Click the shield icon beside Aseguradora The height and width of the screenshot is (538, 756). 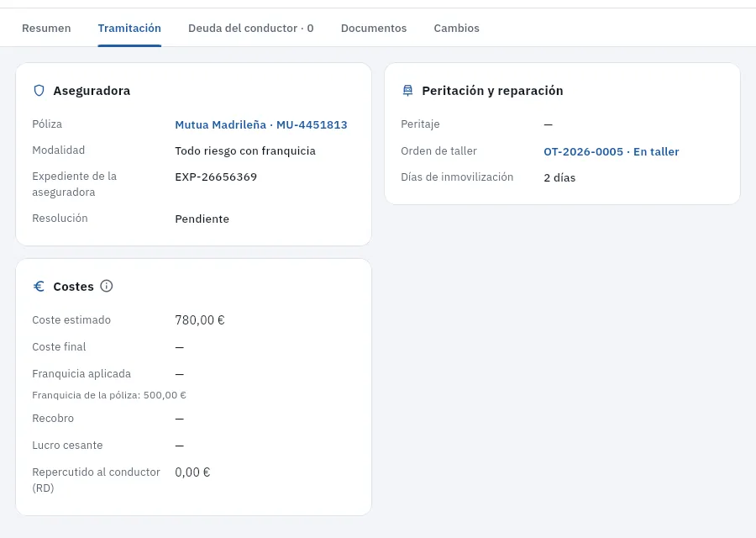tap(39, 91)
